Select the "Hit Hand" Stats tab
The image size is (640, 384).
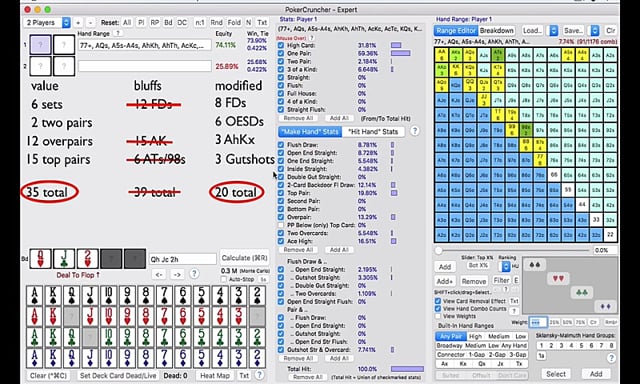point(373,131)
